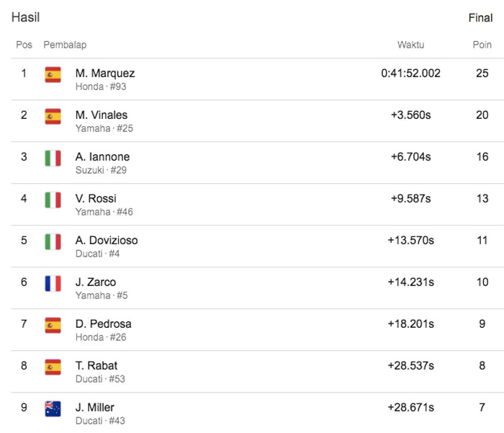The height and width of the screenshot is (433, 504).
Task: Click the Poin column header
Action: pyautogui.click(x=482, y=45)
